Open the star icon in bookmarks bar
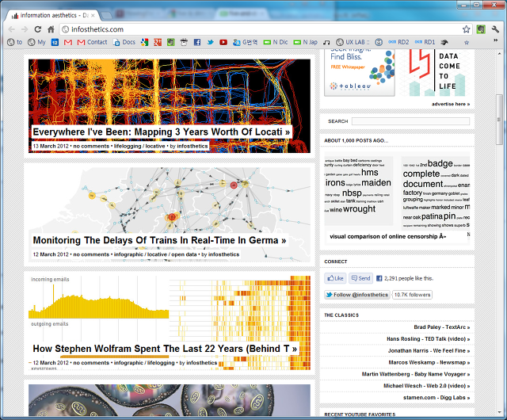Screen dimensions: 507x420 coord(467,42)
